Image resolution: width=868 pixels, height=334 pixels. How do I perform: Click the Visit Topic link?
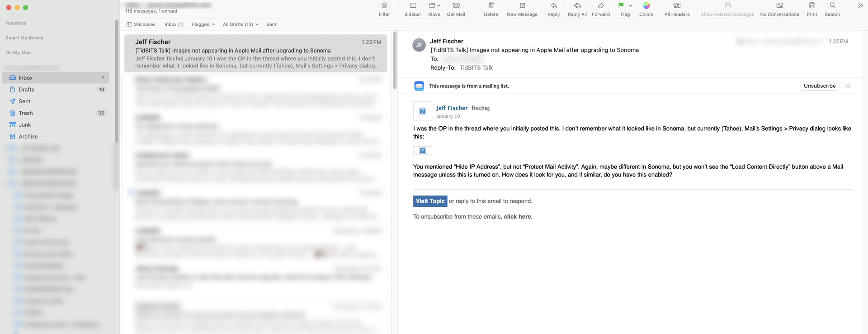(x=430, y=201)
